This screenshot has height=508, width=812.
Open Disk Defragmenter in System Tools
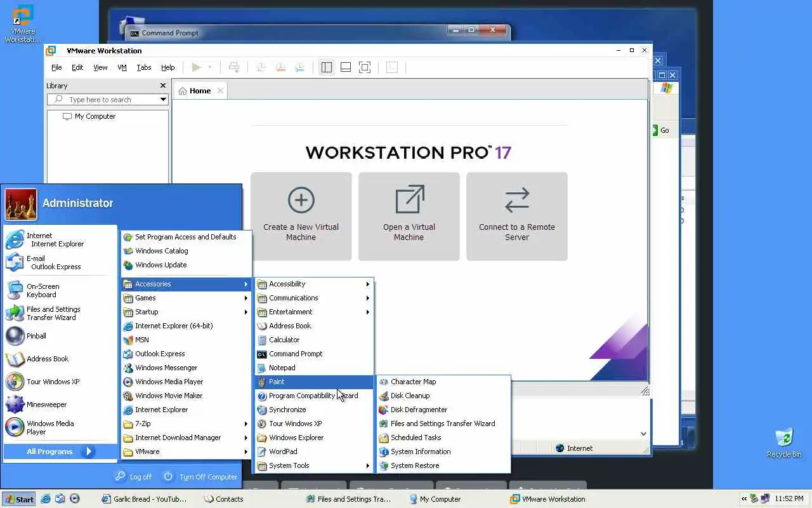coord(443,410)
